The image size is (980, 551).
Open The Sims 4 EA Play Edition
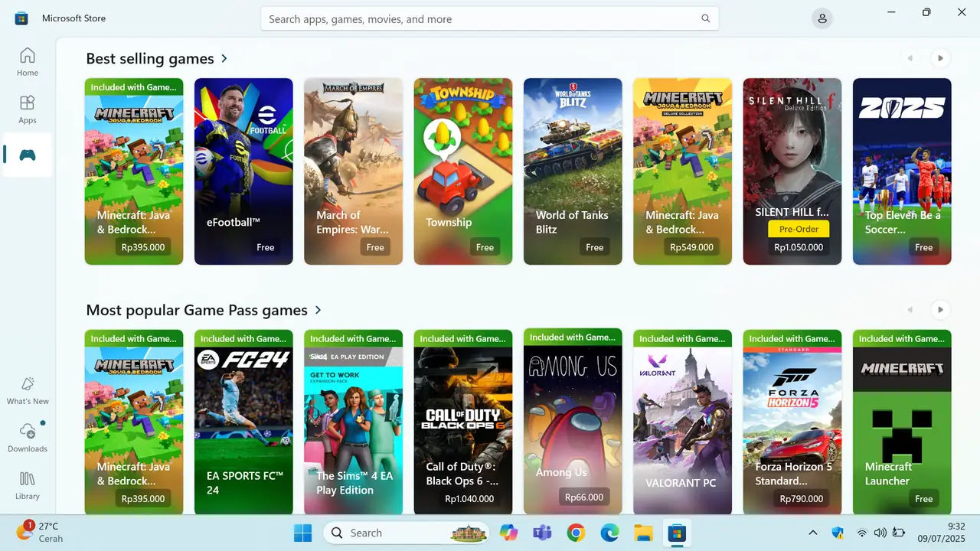click(x=353, y=422)
